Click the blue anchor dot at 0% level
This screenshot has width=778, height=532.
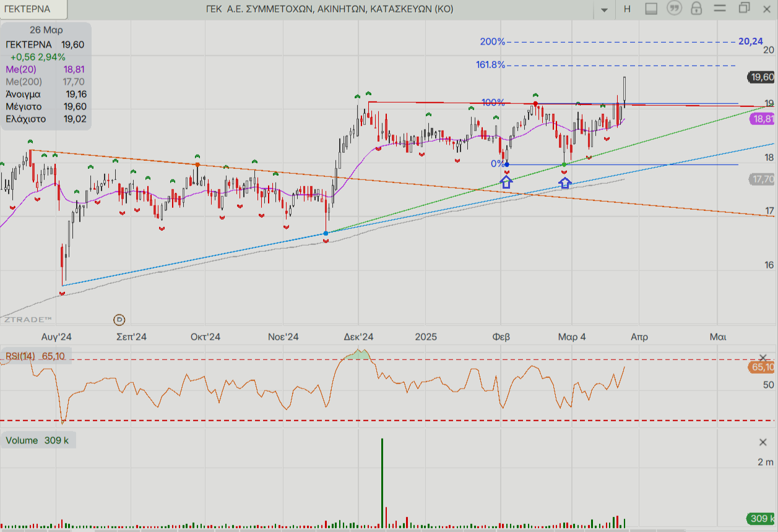507,165
